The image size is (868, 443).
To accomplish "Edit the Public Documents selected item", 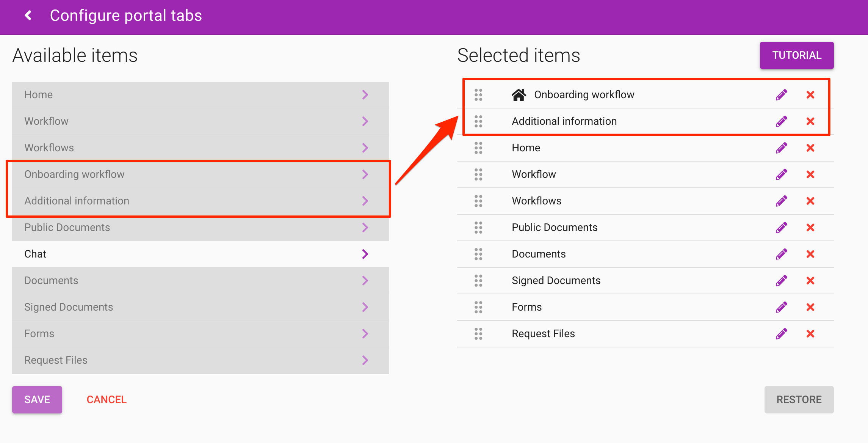I will click(781, 228).
